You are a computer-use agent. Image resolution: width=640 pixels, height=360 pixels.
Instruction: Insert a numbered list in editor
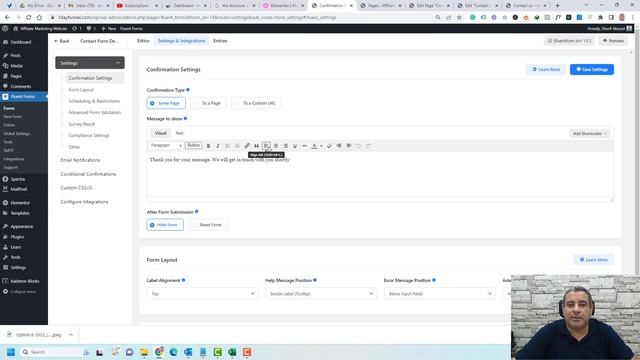[x=237, y=146]
